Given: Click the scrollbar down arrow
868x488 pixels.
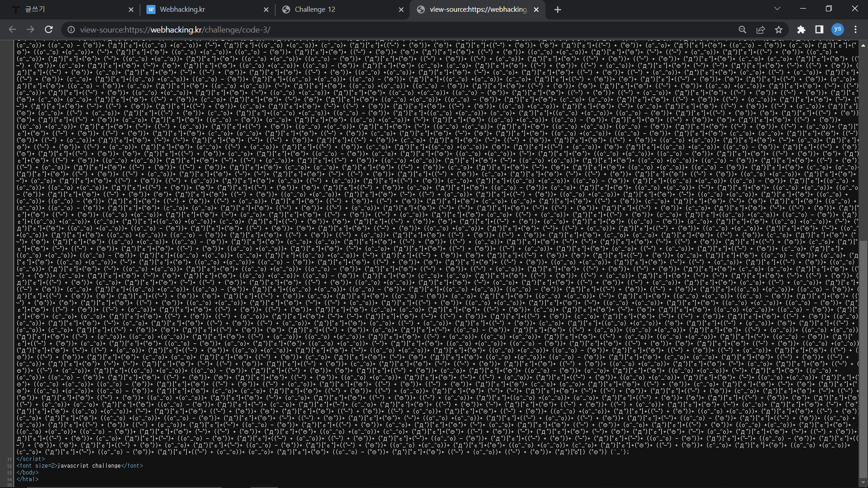Looking at the screenshot, I should coord(863,482).
